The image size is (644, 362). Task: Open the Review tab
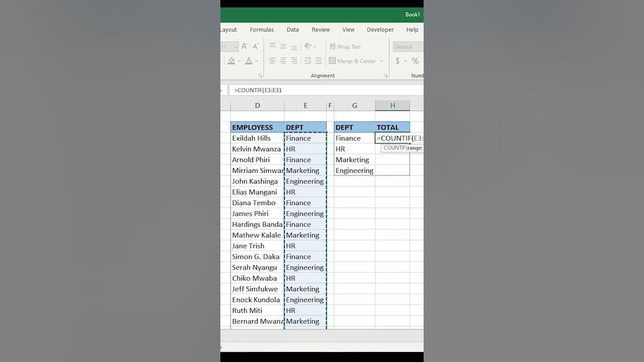pyautogui.click(x=321, y=30)
